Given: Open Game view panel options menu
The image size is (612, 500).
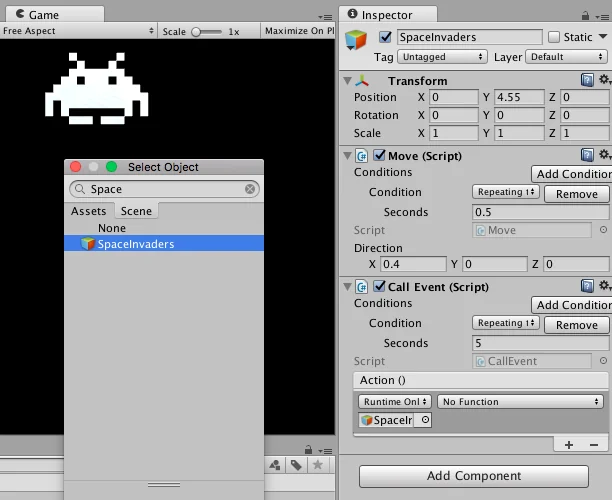Looking at the screenshot, I should [x=325, y=17].
